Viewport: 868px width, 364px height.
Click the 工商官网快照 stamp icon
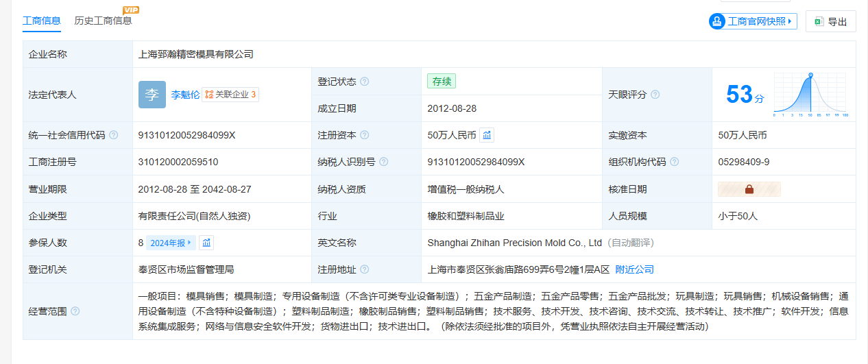coord(717,21)
